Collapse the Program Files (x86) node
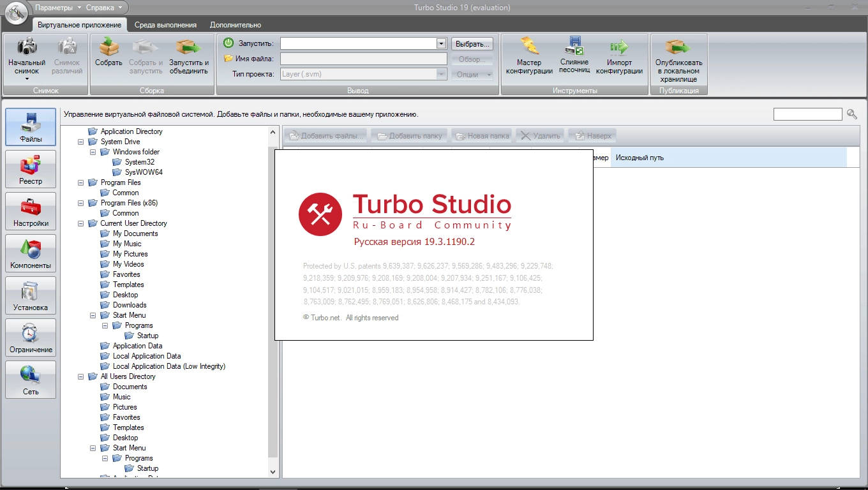Viewport: 868px width, 490px height. pos(80,203)
